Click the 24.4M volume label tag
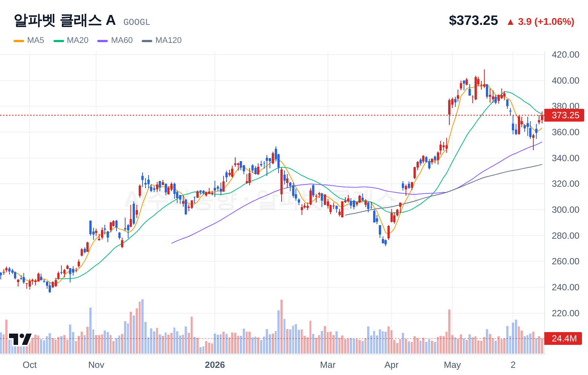Screen dimensions: 588x375 [563, 338]
